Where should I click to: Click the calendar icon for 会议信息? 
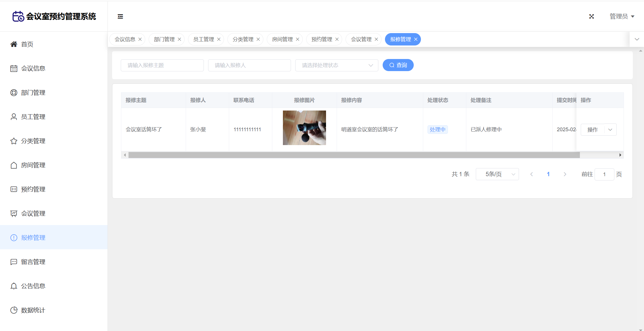point(14,69)
